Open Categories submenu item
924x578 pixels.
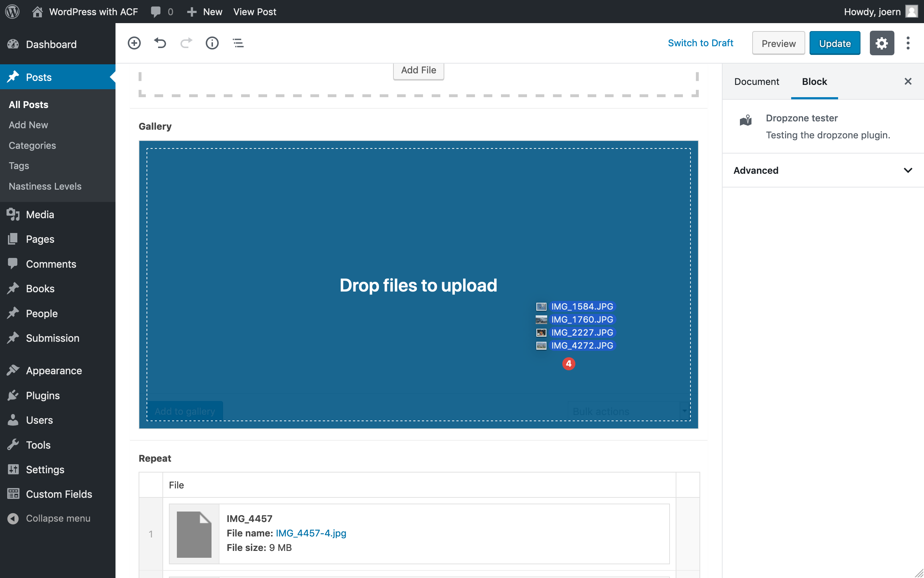point(32,145)
